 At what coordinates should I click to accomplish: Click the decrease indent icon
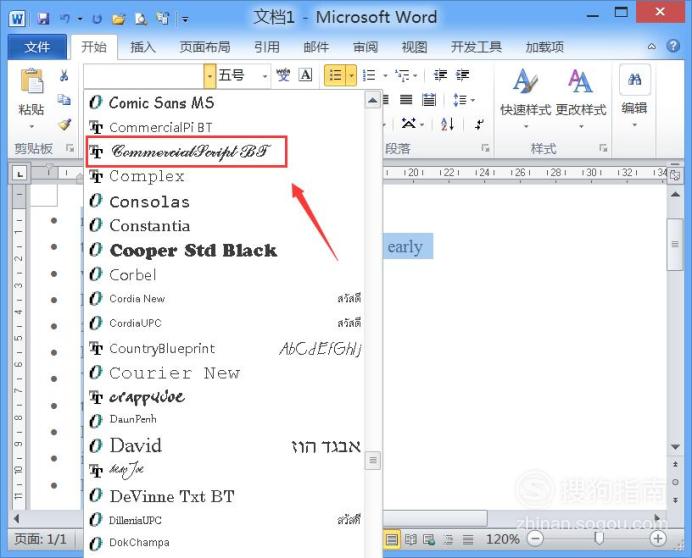point(440,75)
